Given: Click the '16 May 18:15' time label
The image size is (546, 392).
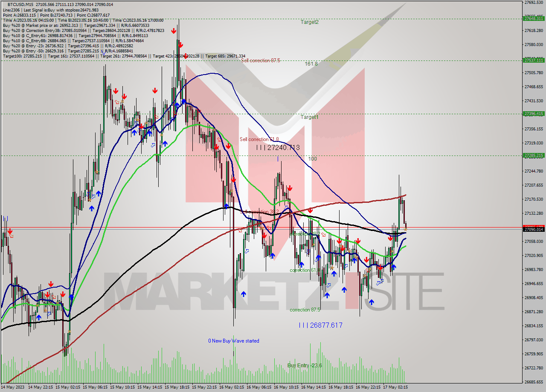Looking at the screenshot, I should point(342,387).
